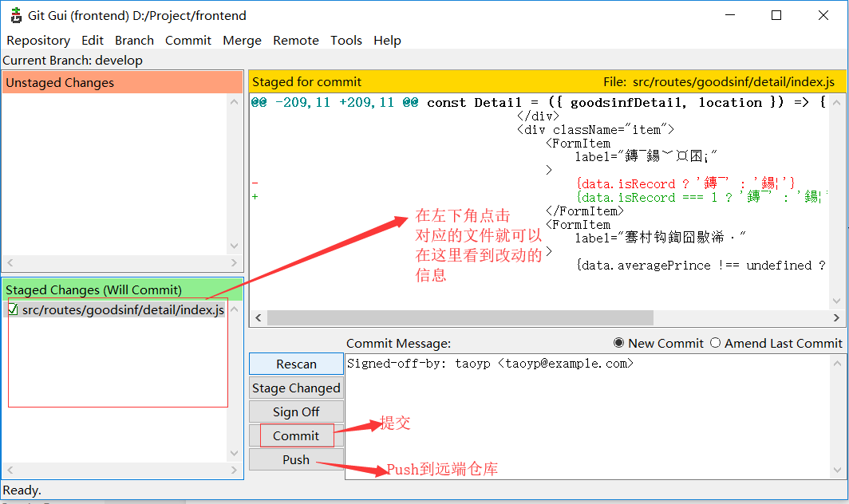The image size is (849, 504).
Task: Click the Current Branch: develop label
Action: 73,60
